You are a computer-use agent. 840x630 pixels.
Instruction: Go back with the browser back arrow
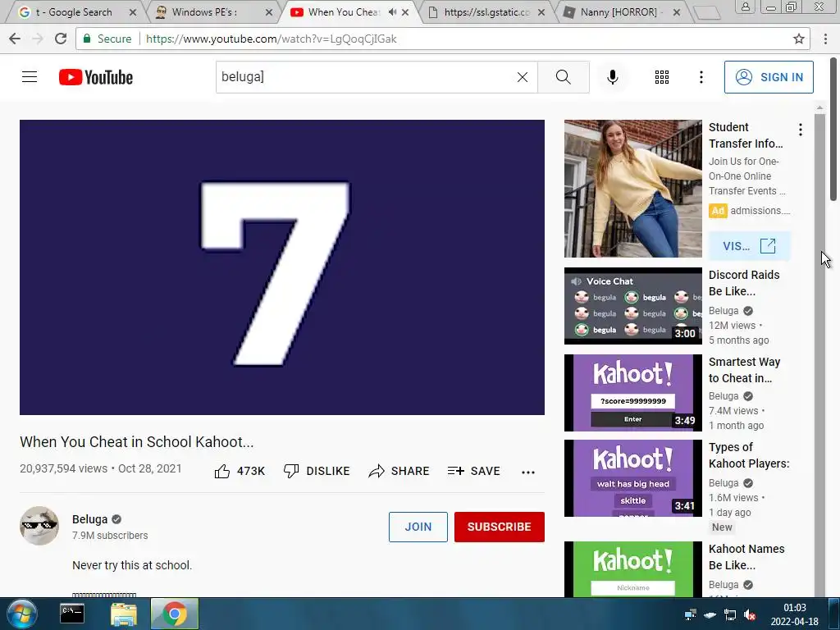tap(15, 39)
